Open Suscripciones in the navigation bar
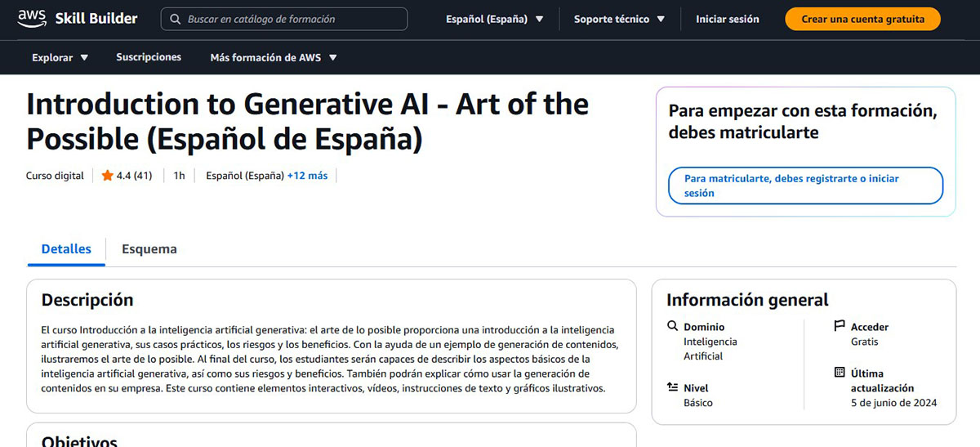The width and height of the screenshot is (980, 447). (149, 57)
